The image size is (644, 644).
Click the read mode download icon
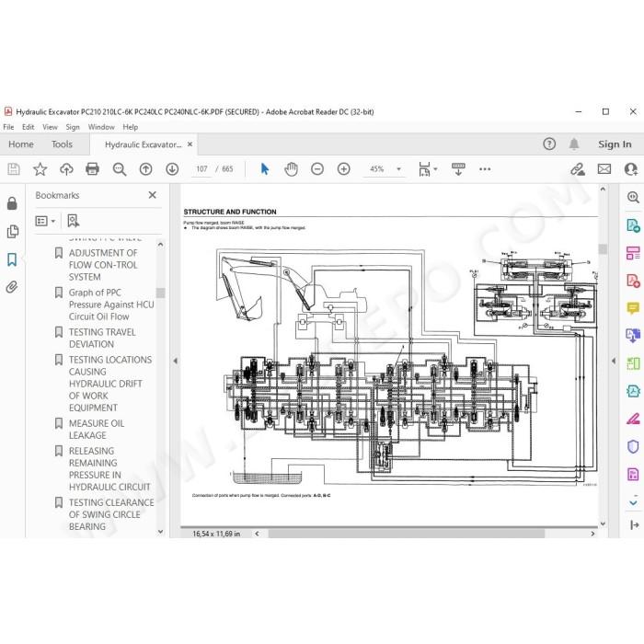tap(458, 168)
